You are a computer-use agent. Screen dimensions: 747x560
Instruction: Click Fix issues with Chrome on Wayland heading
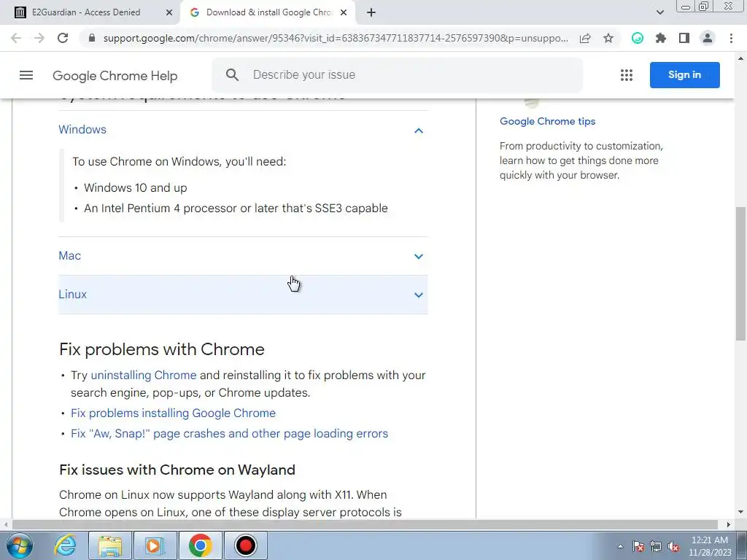pos(177,470)
